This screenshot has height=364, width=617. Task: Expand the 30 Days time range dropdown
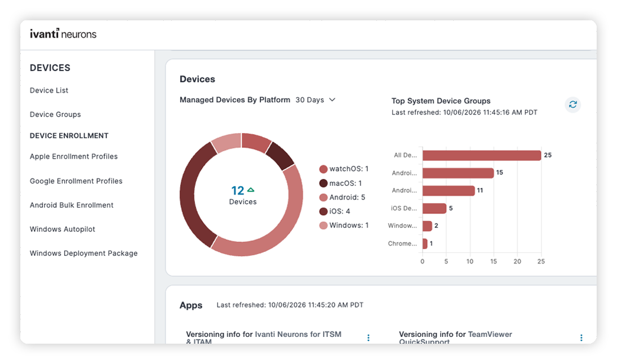click(x=315, y=100)
